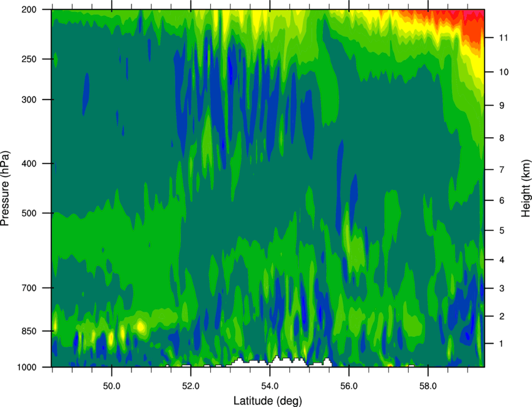Click the 8 km height label
The width and height of the screenshot is (532, 407).
tap(501, 138)
